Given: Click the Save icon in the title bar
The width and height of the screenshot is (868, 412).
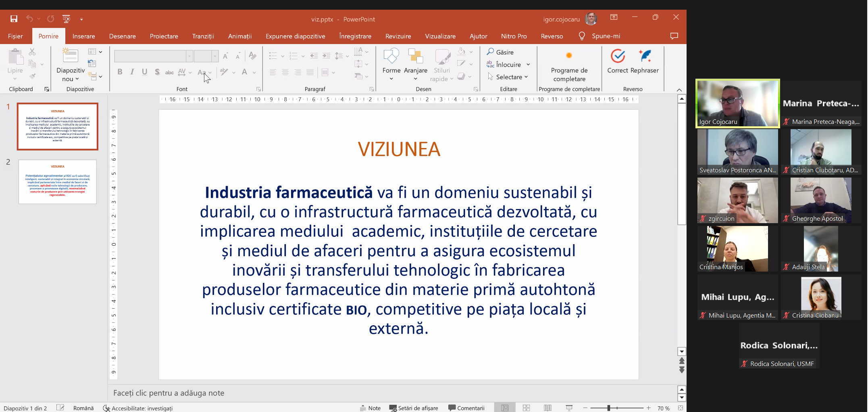Looking at the screenshot, I should click(14, 19).
